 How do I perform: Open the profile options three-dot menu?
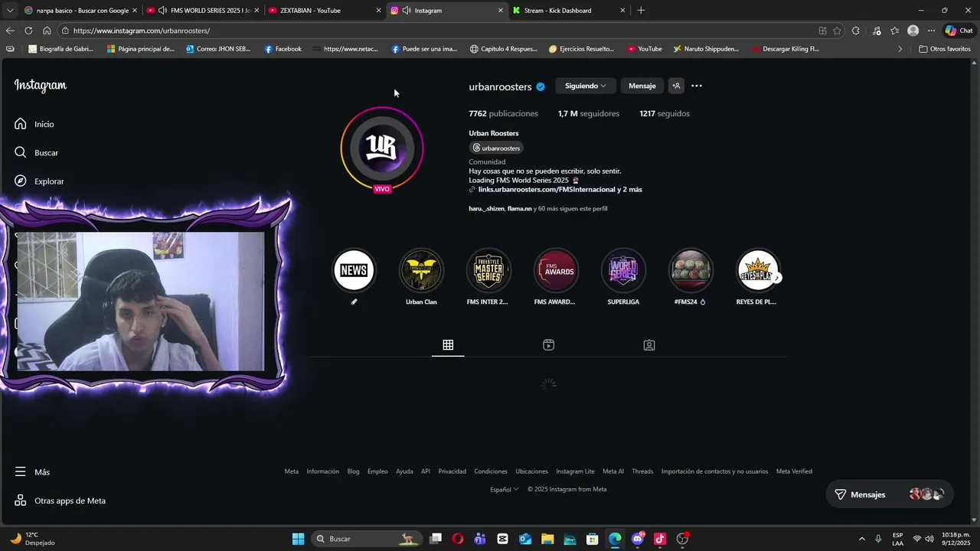tap(697, 86)
